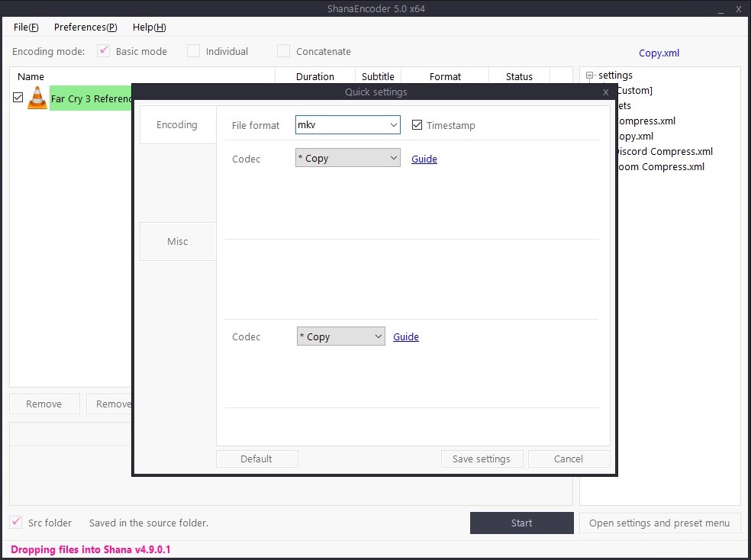Screen dimensions: 751x560
Task: Click the VLC cone icon of Far Cry 3 file
Action: (x=37, y=98)
